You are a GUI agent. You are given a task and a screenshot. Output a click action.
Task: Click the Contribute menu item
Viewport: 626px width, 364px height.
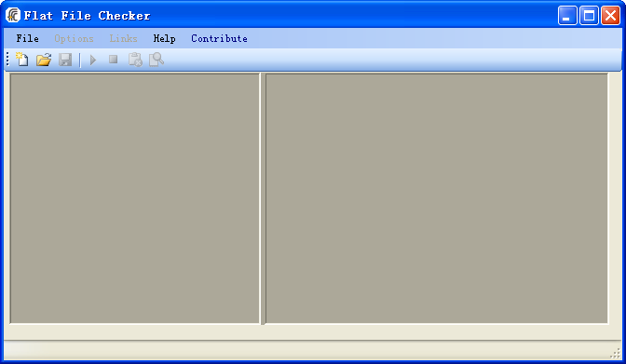(219, 39)
